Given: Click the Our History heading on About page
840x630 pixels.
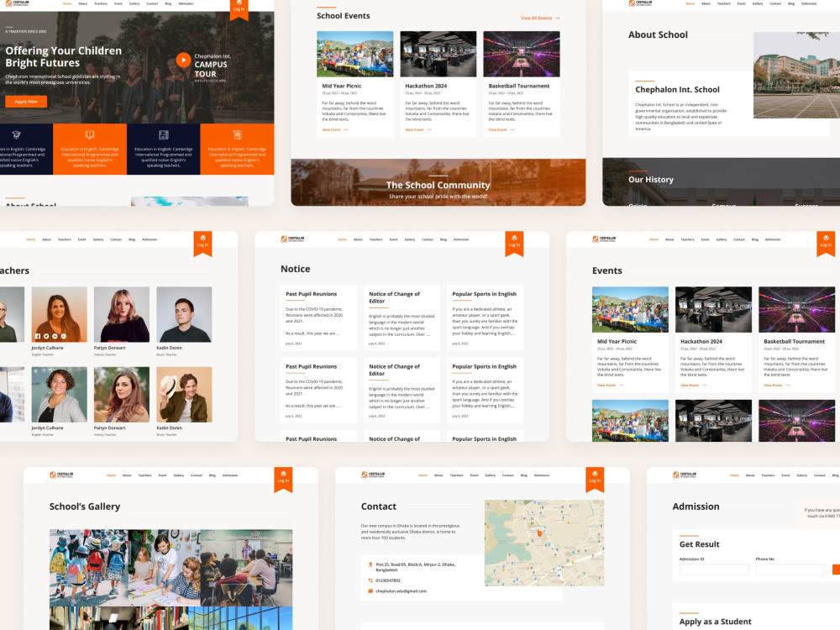Looking at the screenshot, I should [x=651, y=180].
